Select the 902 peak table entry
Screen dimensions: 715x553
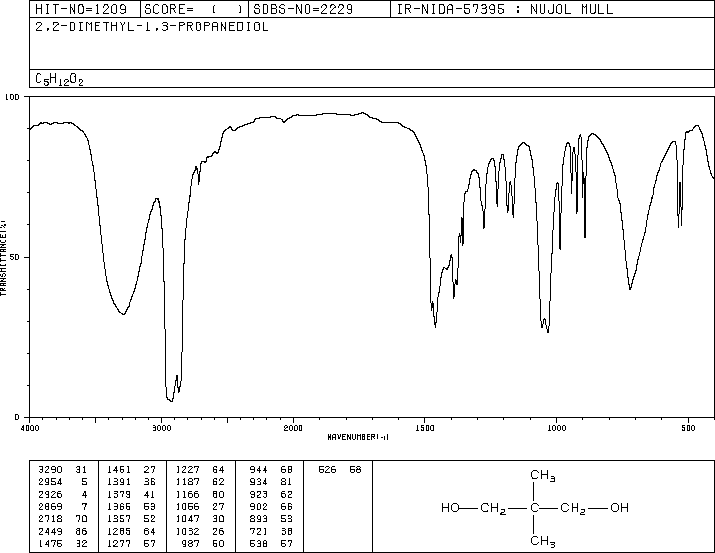point(271,506)
